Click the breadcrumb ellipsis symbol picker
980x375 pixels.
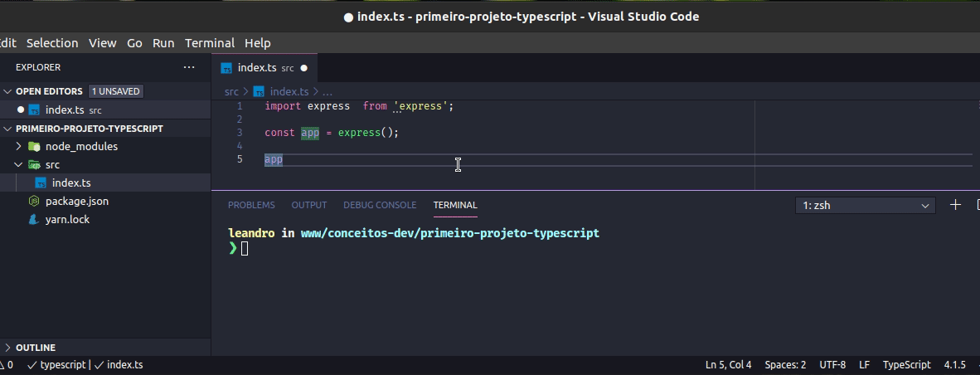coord(327,91)
